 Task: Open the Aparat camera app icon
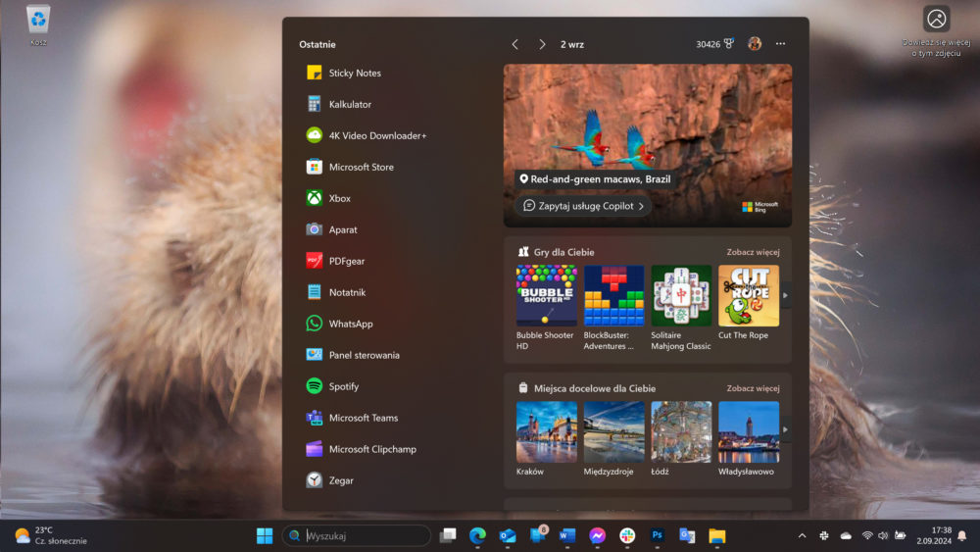point(314,229)
